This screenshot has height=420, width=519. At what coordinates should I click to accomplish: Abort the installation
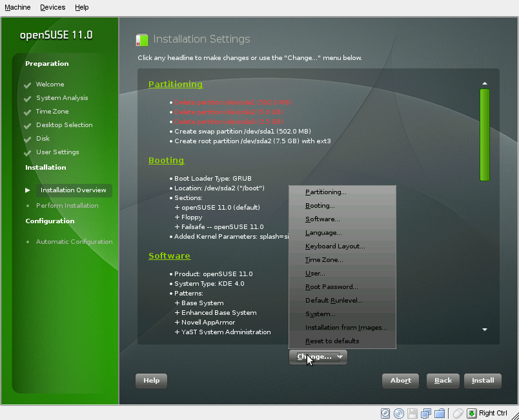400,381
